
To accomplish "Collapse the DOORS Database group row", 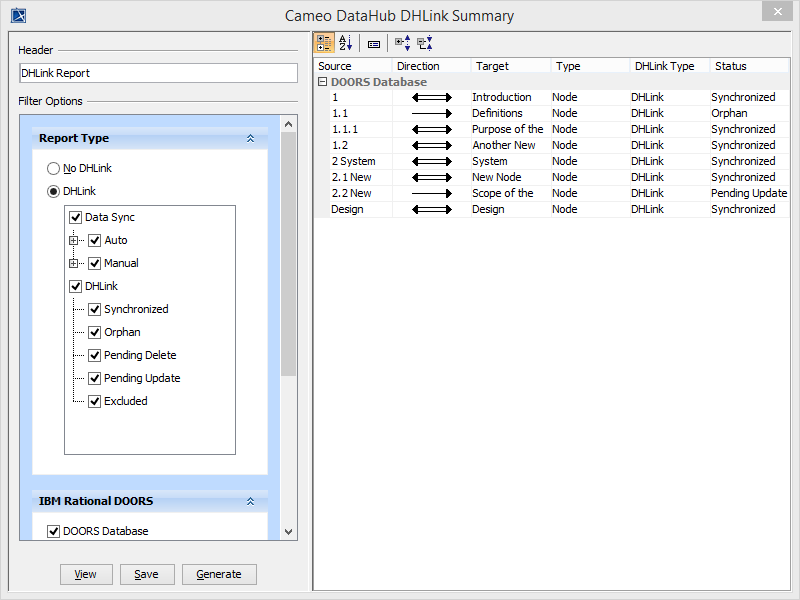I will coord(323,82).
